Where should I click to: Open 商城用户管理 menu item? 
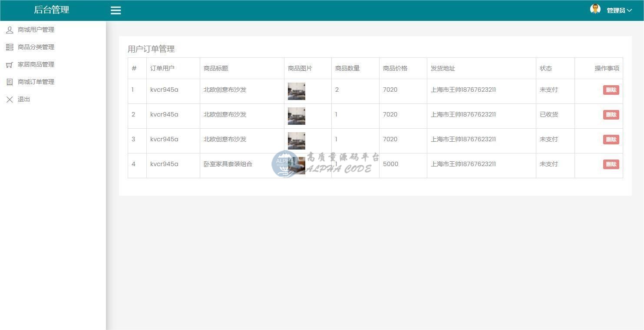tap(36, 30)
